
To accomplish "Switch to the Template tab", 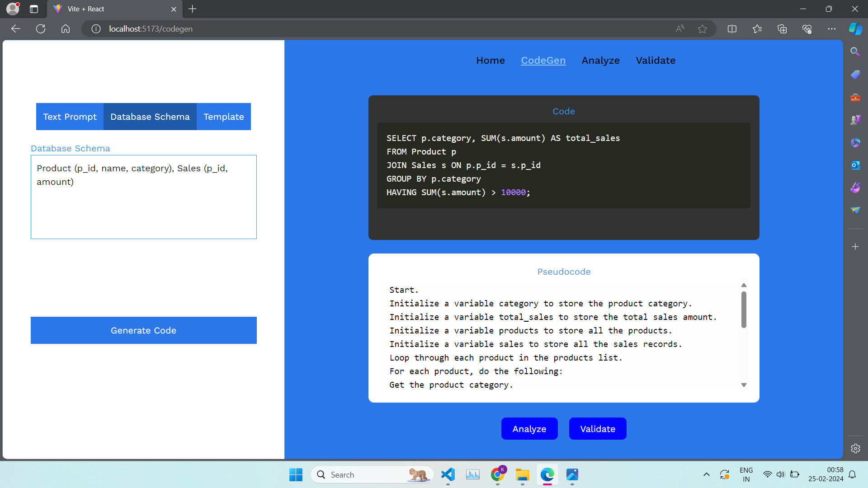I will [x=223, y=117].
